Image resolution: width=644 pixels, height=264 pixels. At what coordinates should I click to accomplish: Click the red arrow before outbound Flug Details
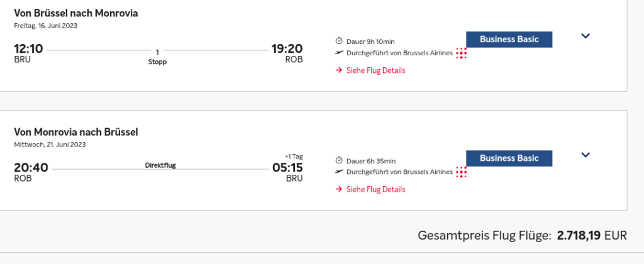pos(339,70)
